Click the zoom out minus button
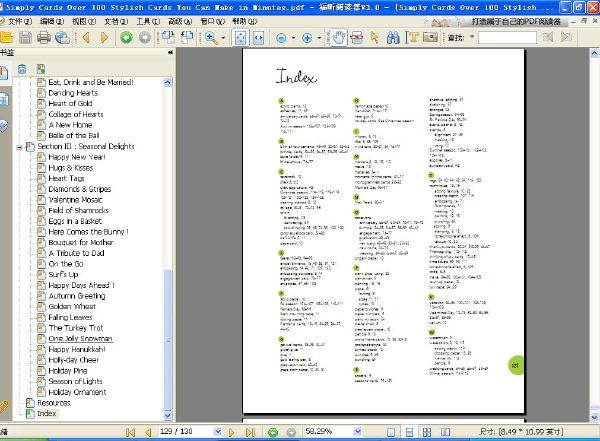 pos(281,38)
